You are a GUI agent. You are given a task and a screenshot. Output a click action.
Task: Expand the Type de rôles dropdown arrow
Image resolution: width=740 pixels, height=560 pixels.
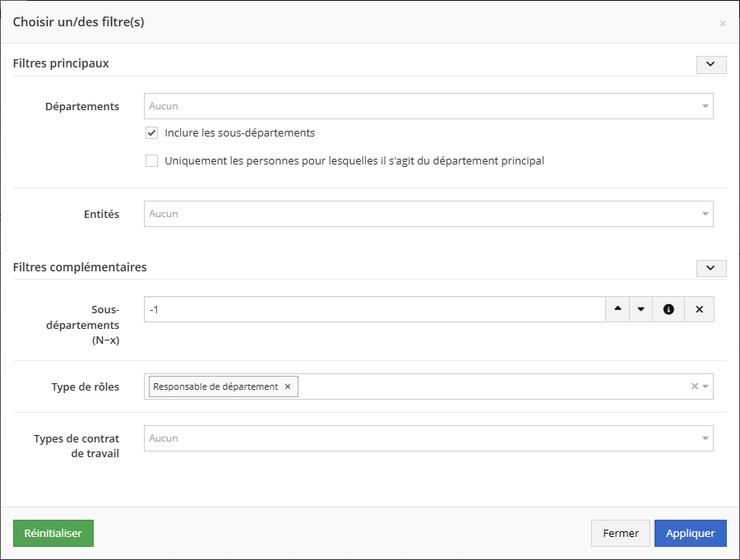click(705, 386)
